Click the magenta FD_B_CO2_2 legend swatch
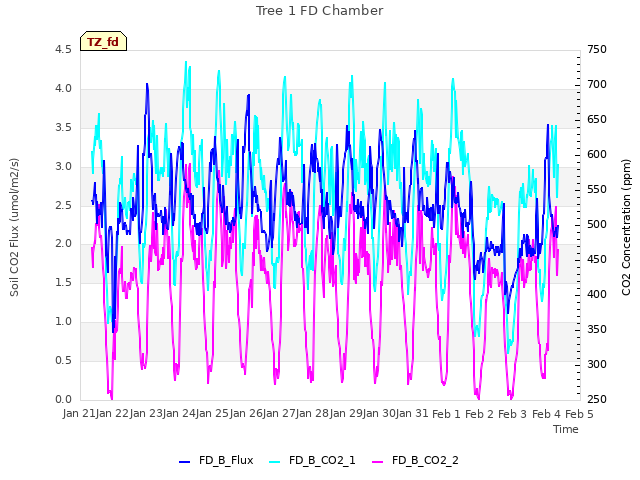Viewport: 640px width, 480px height. (x=378, y=462)
